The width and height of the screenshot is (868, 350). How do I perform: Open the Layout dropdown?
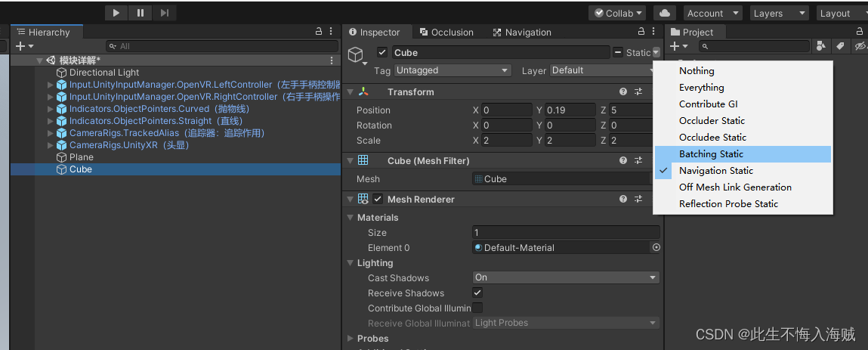pos(842,13)
